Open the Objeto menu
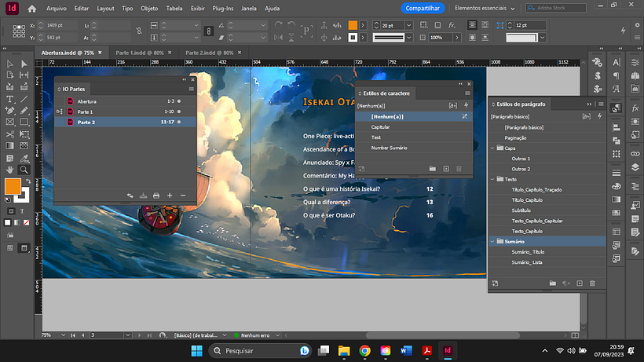The width and height of the screenshot is (644, 362). (x=149, y=8)
